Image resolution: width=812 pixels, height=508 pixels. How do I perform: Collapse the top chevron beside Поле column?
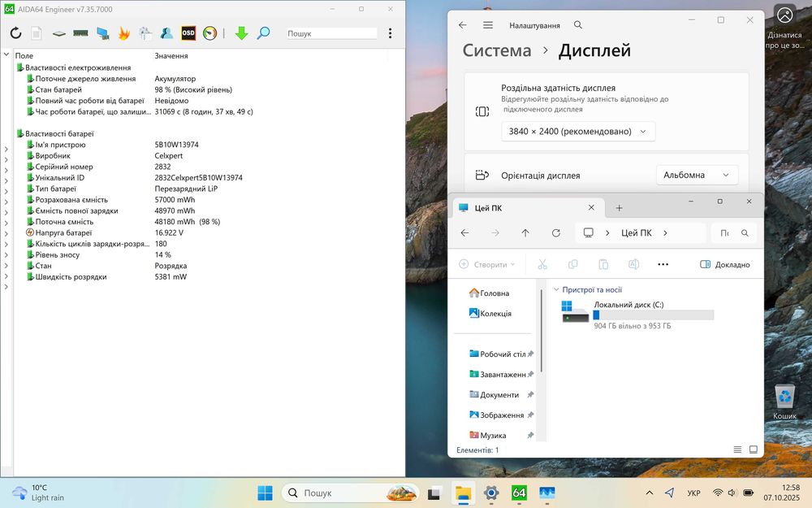click(x=6, y=54)
